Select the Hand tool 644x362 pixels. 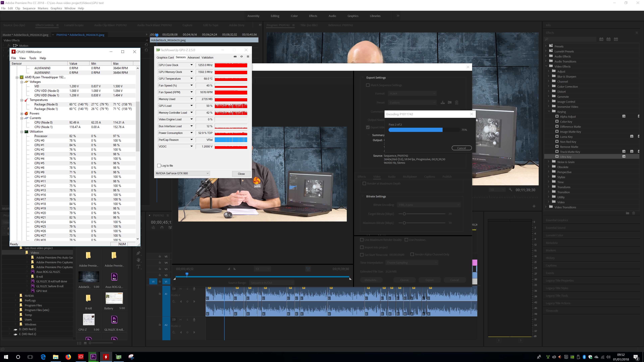coord(138,260)
